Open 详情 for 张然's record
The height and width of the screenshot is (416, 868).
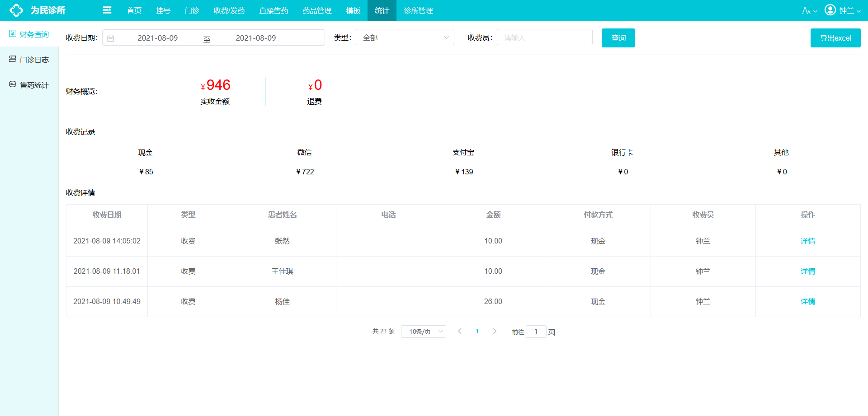point(808,241)
